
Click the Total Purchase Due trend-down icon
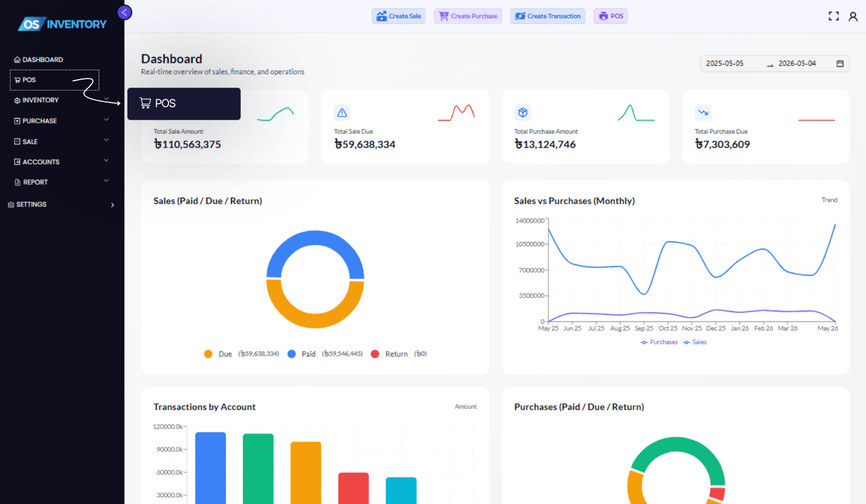703,112
